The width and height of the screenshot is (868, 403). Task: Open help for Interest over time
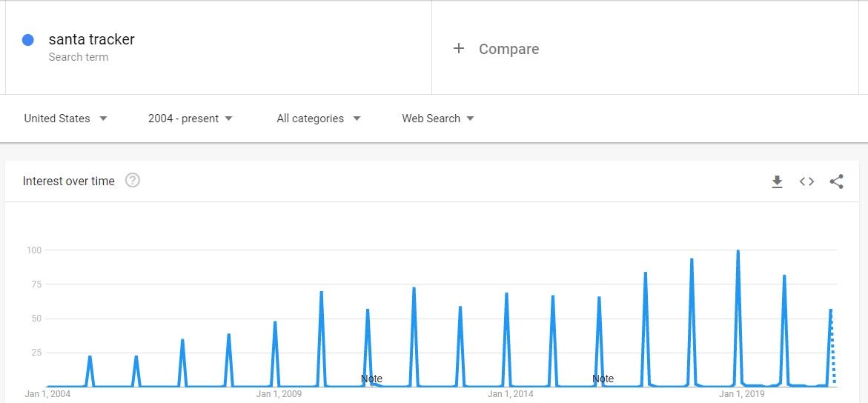coord(132,181)
